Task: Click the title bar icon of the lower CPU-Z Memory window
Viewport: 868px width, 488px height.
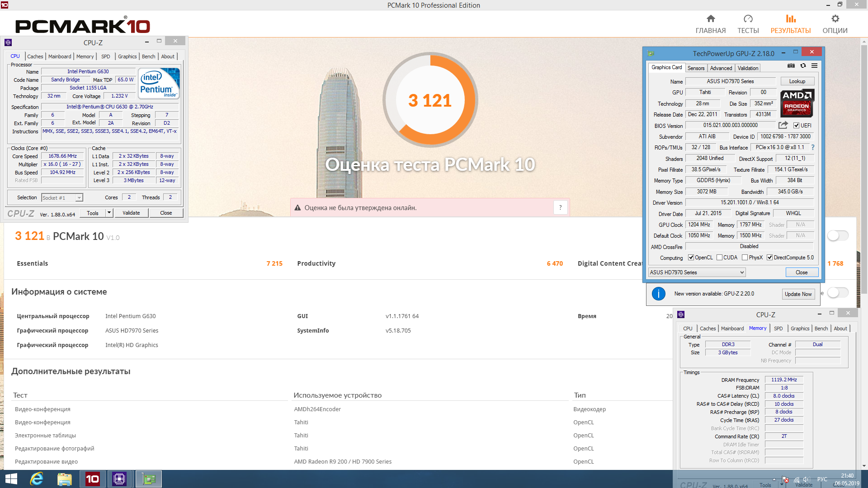Action: point(681,314)
